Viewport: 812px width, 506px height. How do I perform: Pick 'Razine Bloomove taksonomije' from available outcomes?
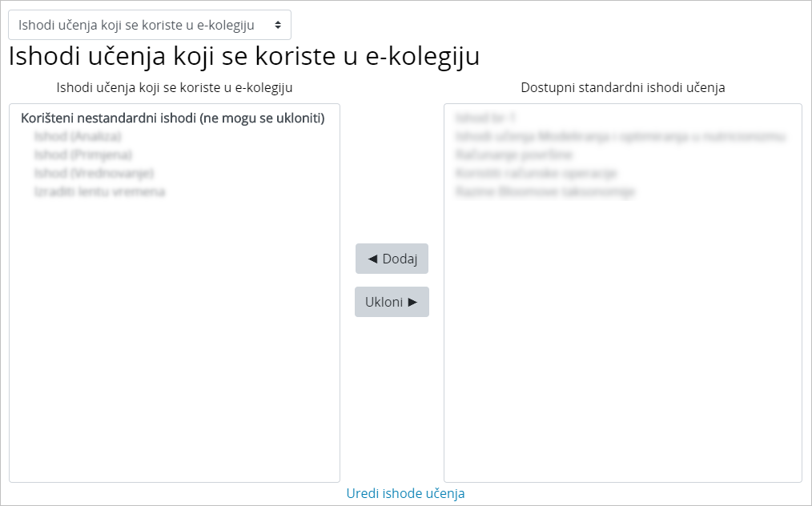tap(545, 191)
